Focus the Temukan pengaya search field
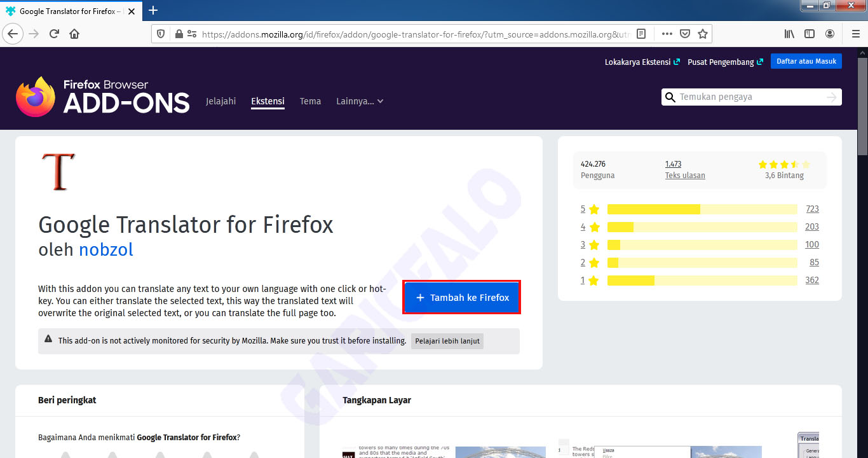This screenshot has width=868, height=458. click(750, 97)
